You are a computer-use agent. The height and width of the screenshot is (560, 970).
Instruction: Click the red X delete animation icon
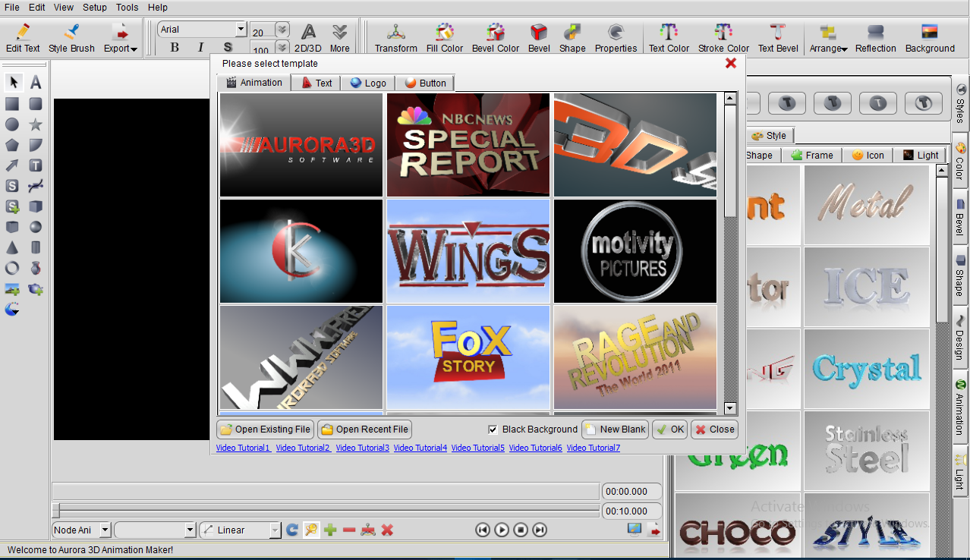pyautogui.click(x=387, y=530)
